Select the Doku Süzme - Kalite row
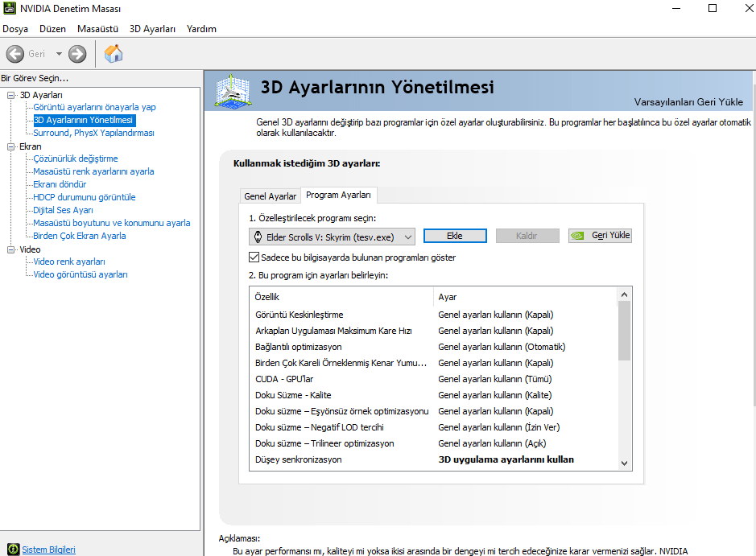756x556 pixels. click(433, 395)
